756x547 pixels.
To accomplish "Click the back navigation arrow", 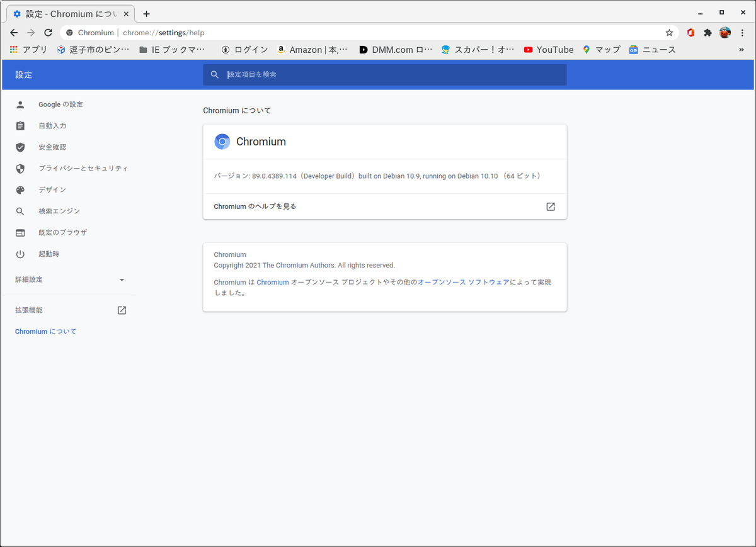I will pos(14,33).
